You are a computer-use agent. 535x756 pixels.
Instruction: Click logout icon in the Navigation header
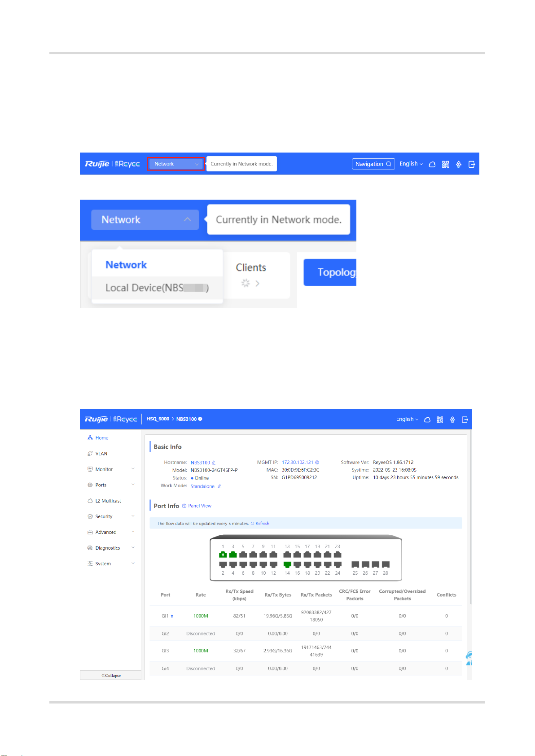[472, 164]
